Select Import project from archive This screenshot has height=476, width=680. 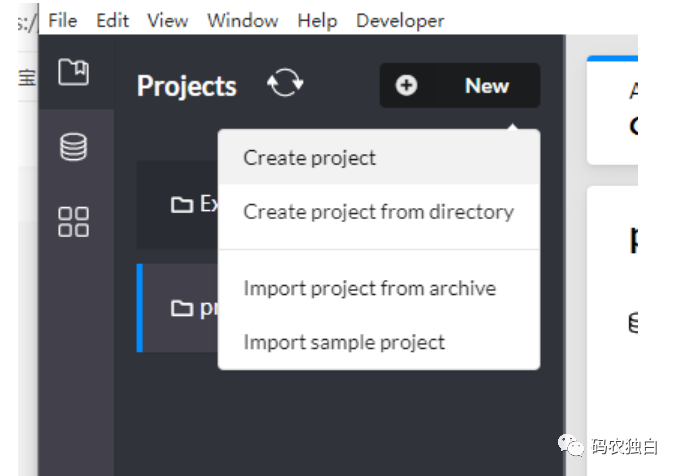(x=369, y=288)
